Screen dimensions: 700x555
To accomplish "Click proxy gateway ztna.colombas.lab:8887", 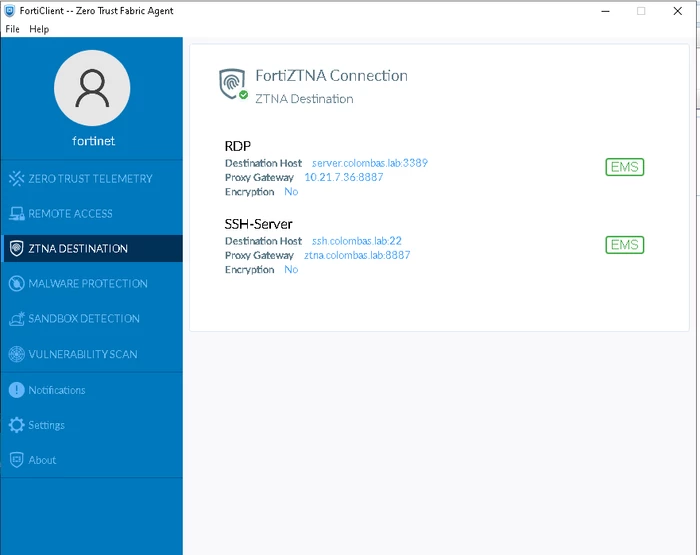I will pos(357,255).
